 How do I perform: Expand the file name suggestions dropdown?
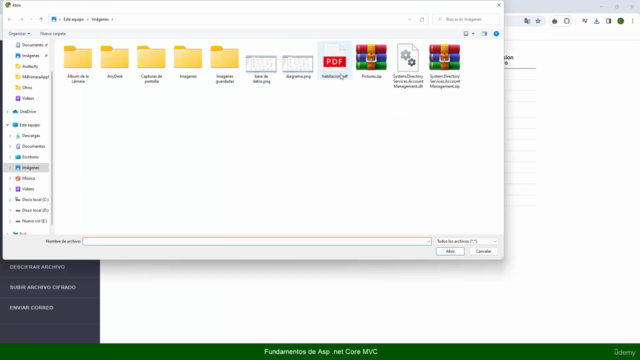[x=428, y=241]
